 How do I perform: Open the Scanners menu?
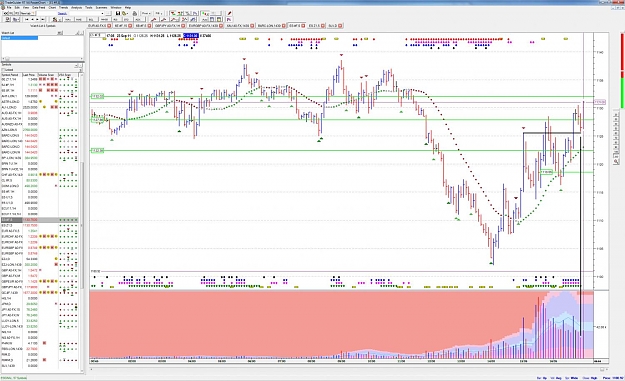tap(101, 7)
